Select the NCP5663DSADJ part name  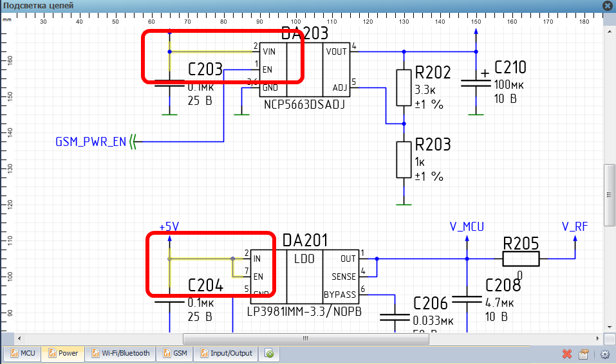(304, 104)
